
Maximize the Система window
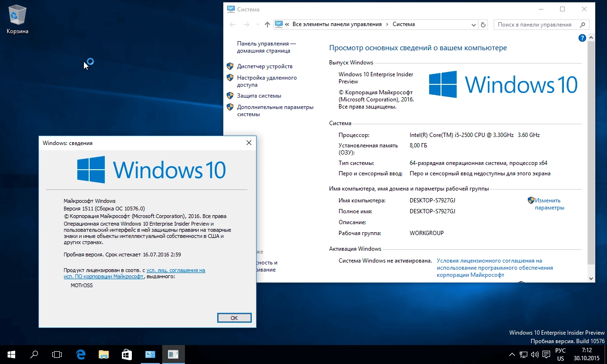(562, 9)
